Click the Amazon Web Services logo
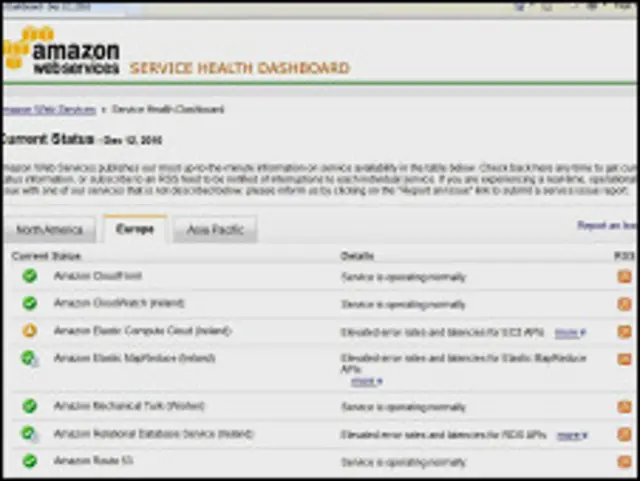Screen dimensions: 640x481 tap(61, 51)
